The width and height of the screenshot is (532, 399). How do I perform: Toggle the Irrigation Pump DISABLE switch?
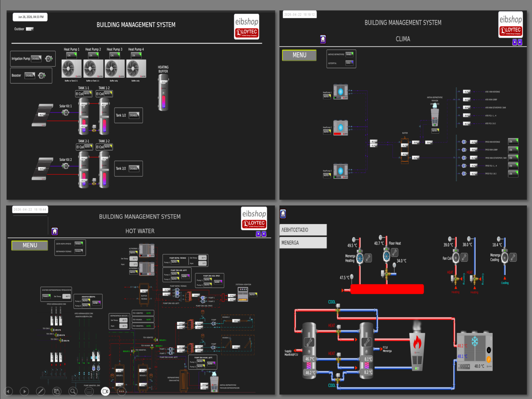(36, 58)
